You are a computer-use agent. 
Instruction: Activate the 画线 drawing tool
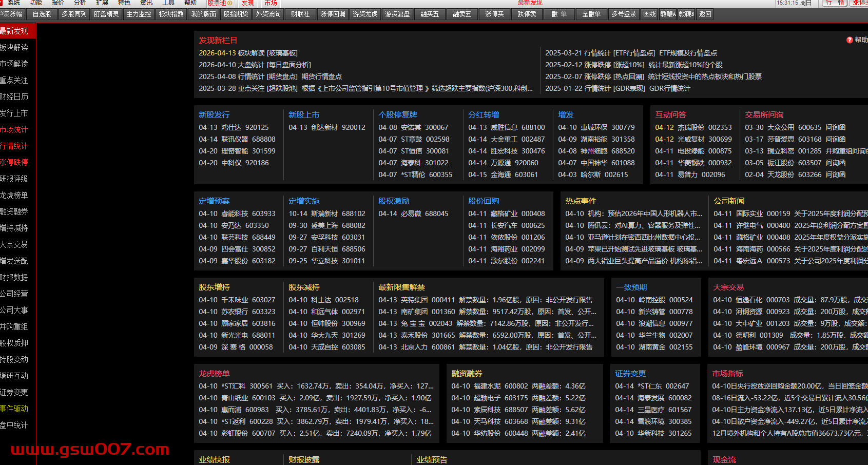[650, 14]
